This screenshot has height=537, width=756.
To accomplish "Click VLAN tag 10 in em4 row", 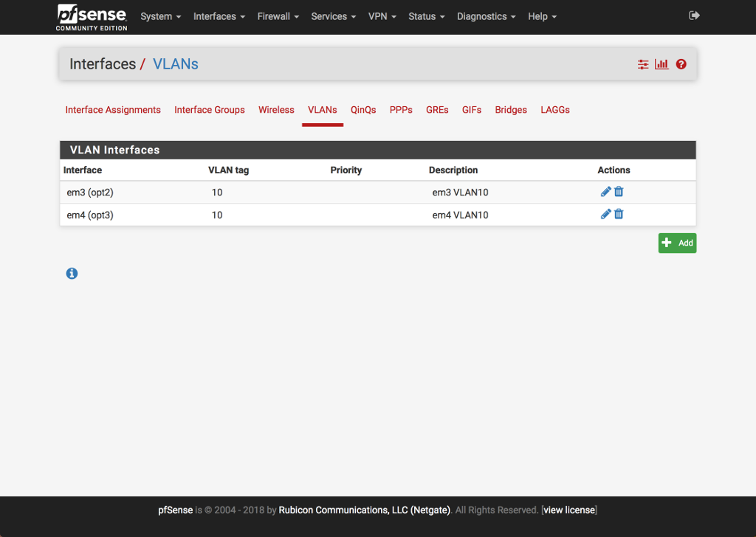I will tap(217, 215).
